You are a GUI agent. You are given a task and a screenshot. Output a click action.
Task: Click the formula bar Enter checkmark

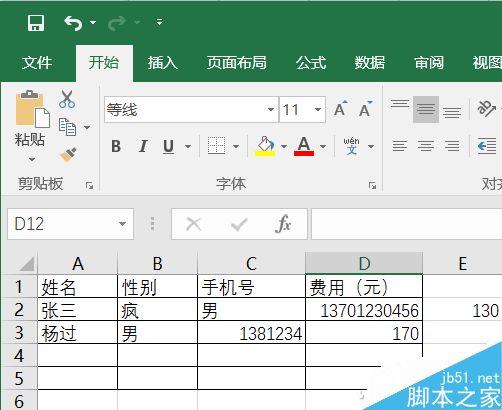pos(239,224)
